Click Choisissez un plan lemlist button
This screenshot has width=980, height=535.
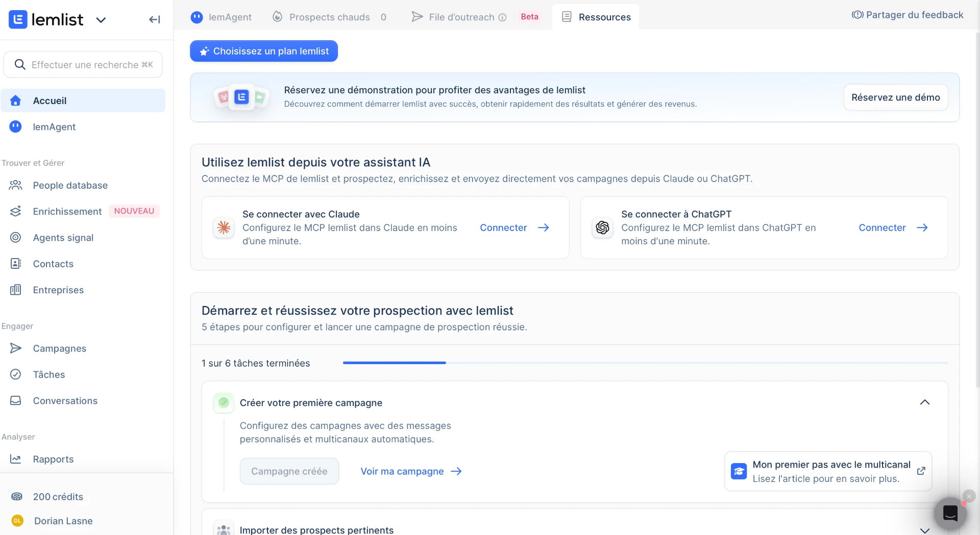[264, 51]
